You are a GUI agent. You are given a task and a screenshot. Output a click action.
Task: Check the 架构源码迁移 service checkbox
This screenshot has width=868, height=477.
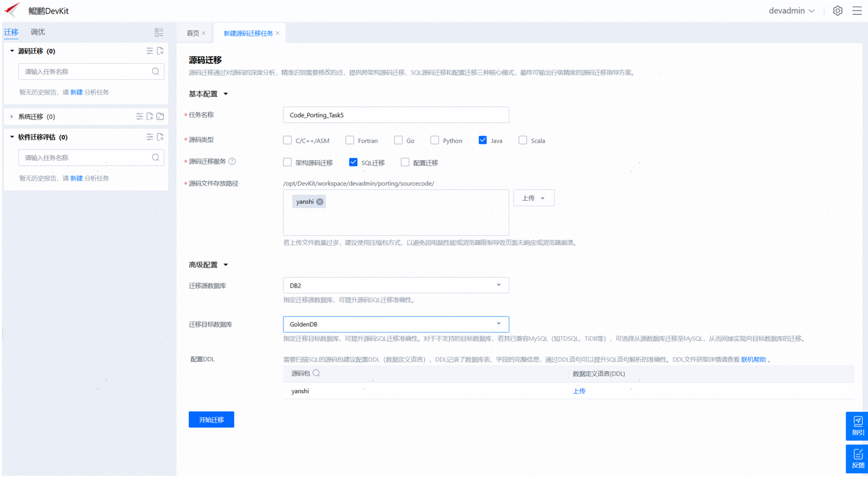coord(287,163)
